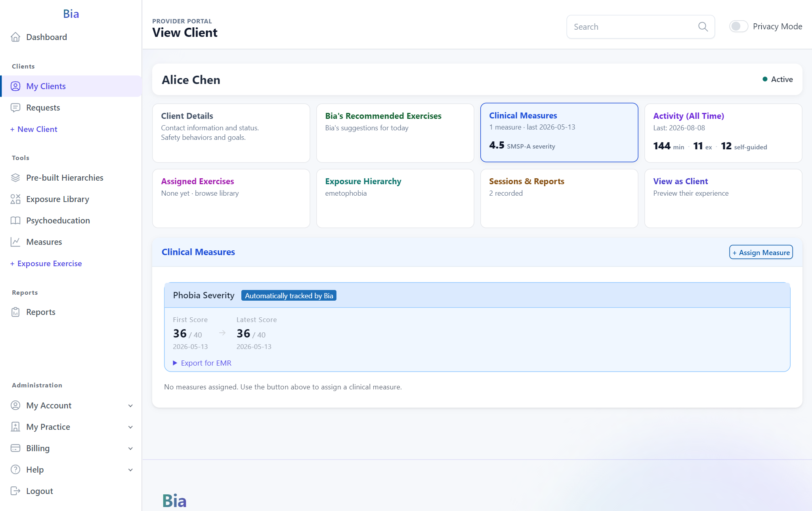Expand the My Practice submenu chevron
Image resolution: width=812 pixels, height=511 pixels.
point(131,427)
